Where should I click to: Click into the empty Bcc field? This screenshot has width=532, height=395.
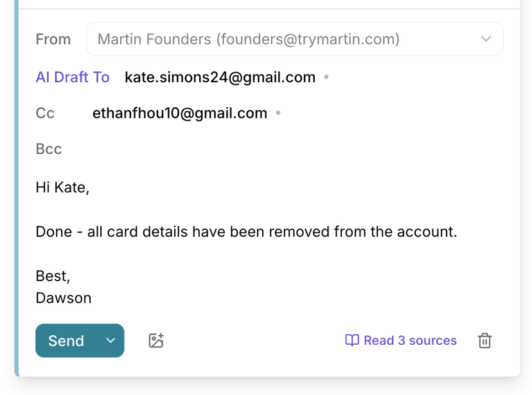coord(257,149)
